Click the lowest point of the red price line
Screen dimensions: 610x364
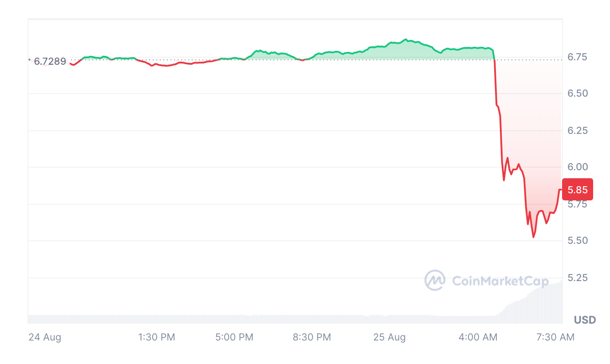point(533,237)
